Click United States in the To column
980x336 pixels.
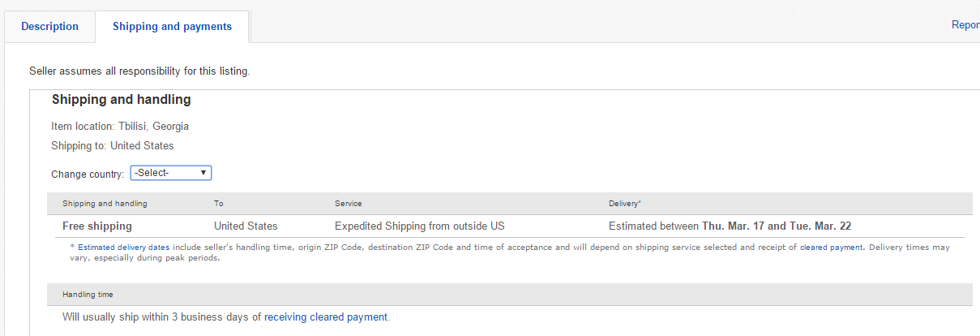[x=246, y=226]
